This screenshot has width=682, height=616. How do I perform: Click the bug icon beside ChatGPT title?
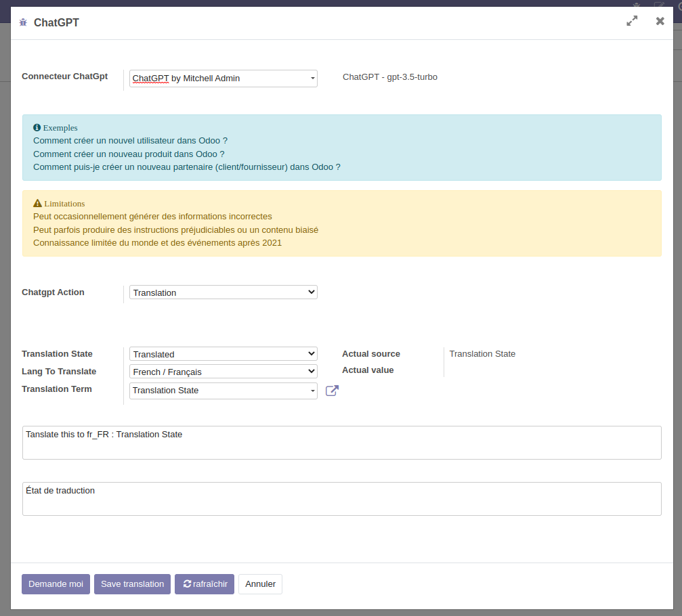[x=23, y=22]
